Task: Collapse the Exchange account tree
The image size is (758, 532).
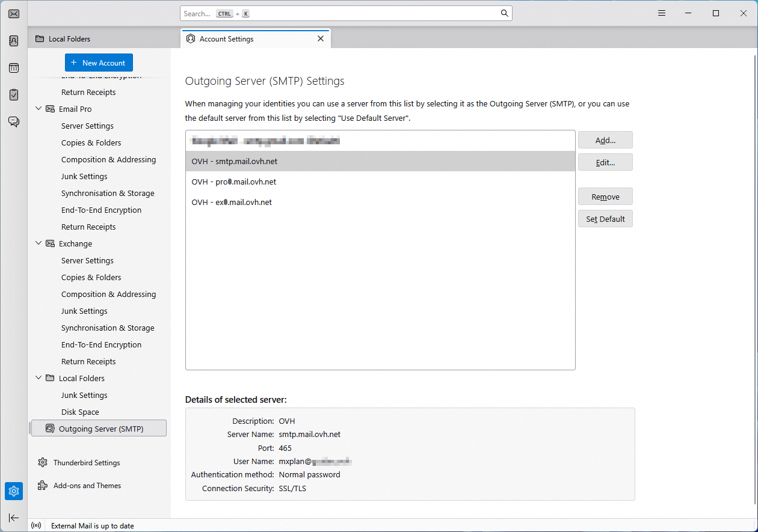Action: (x=39, y=243)
